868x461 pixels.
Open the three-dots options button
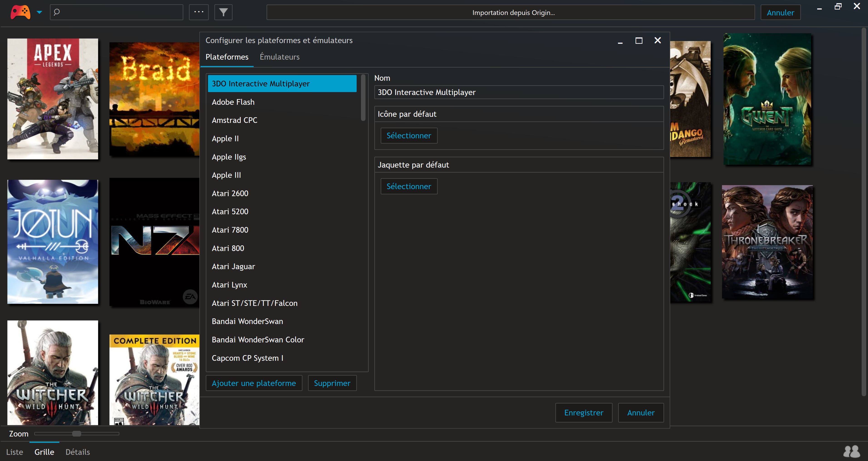tap(199, 12)
